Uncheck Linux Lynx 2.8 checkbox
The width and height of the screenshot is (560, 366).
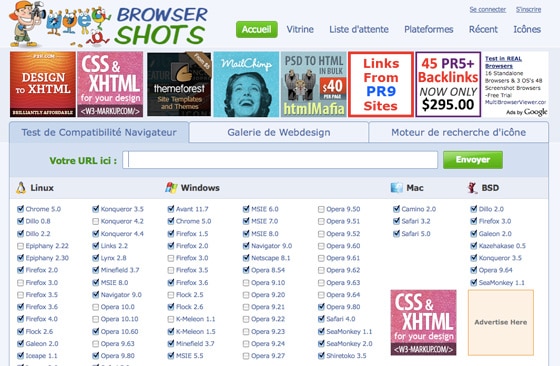95,258
